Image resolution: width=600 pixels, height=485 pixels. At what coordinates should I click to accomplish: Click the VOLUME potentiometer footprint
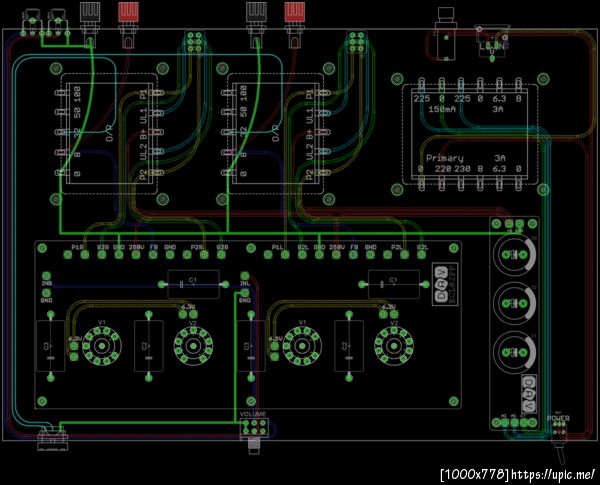click(x=254, y=435)
